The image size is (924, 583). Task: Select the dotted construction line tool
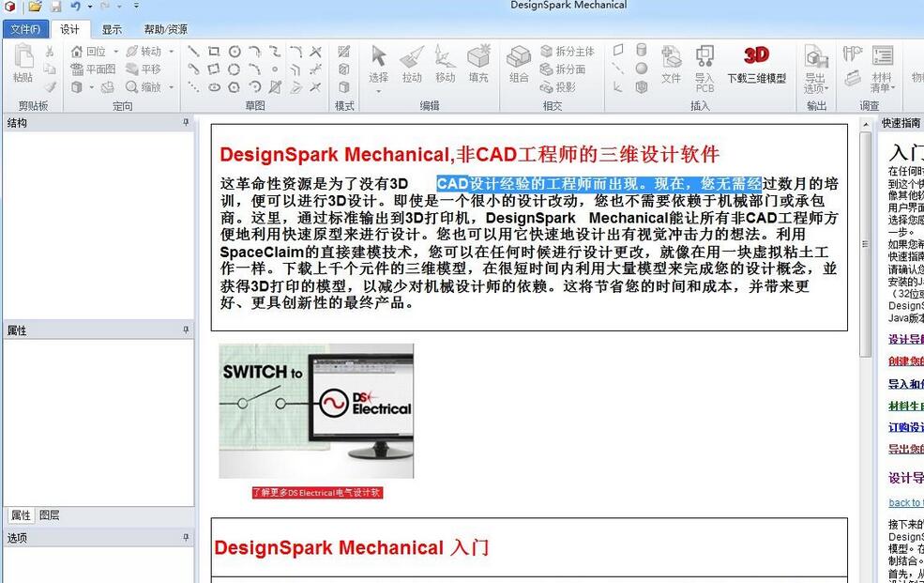click(193, 87)
